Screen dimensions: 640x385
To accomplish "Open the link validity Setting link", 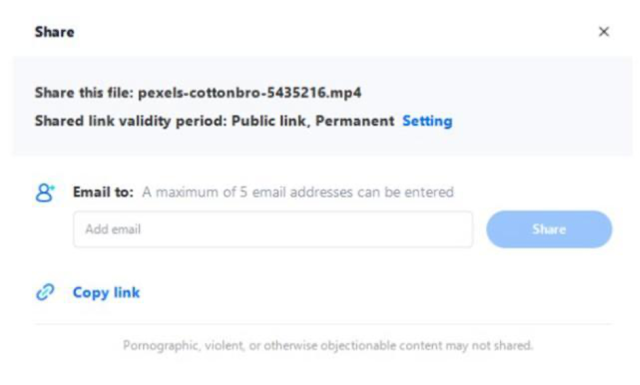I will (x=427, y=121).
